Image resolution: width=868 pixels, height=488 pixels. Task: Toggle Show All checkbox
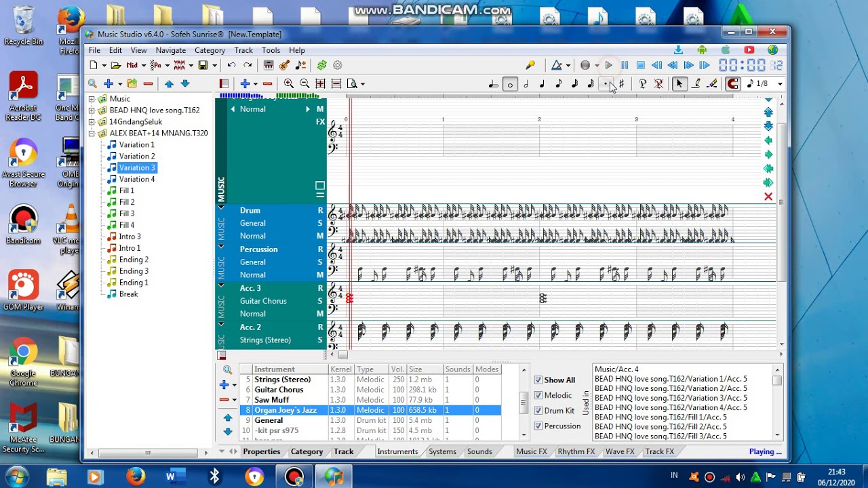[538, 380]
